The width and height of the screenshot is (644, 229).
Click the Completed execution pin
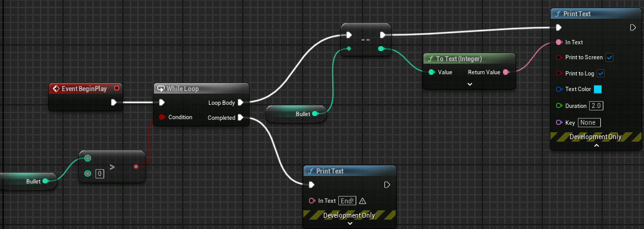click(x=241, y=118)
